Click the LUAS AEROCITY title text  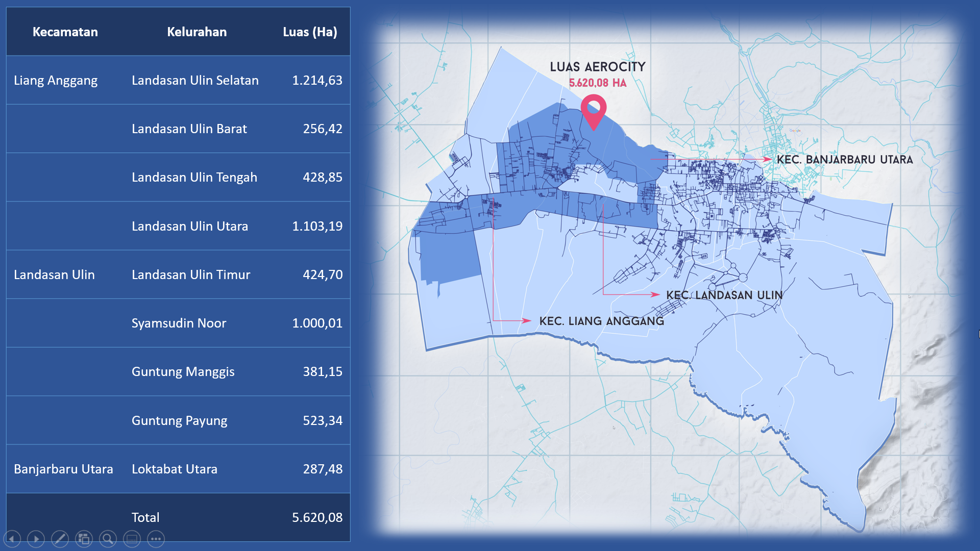[x=597, y=67]
